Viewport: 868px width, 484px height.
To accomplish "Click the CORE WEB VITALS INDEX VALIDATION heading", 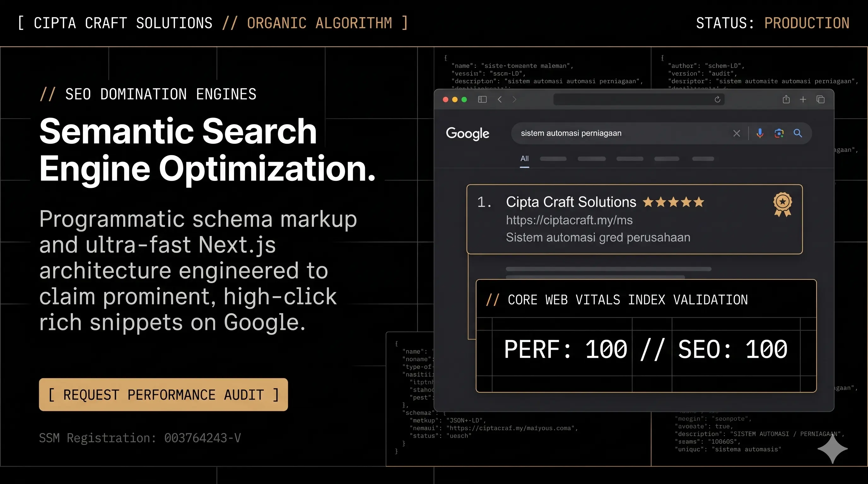I will click(627, 300).
